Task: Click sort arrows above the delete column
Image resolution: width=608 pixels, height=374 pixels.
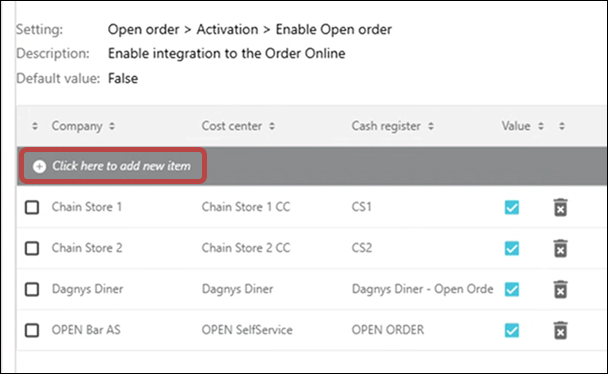Action: click(x=562, y=126)
